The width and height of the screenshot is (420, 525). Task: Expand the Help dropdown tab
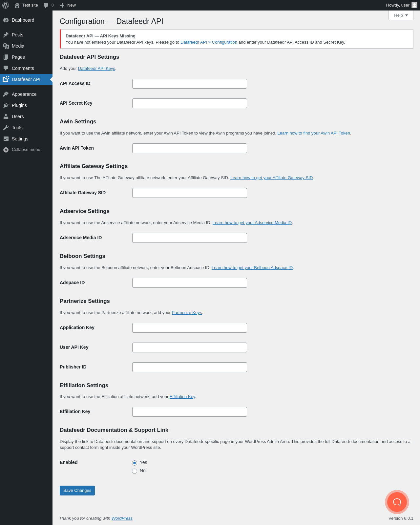tap(401, 15)
